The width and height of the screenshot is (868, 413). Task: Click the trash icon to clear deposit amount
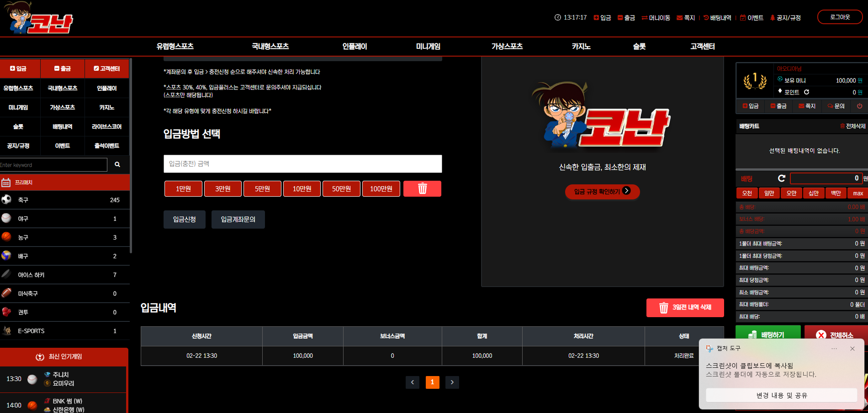422,188
